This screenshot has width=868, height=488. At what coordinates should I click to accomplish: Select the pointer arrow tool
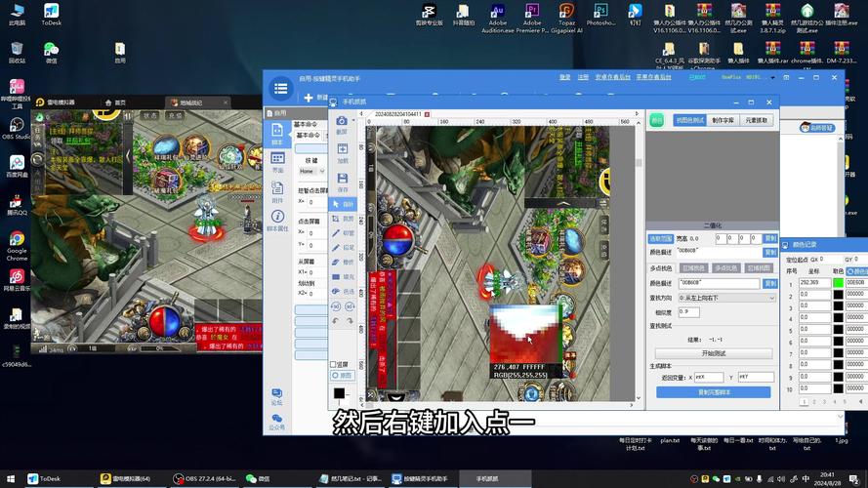coord(337,204)
